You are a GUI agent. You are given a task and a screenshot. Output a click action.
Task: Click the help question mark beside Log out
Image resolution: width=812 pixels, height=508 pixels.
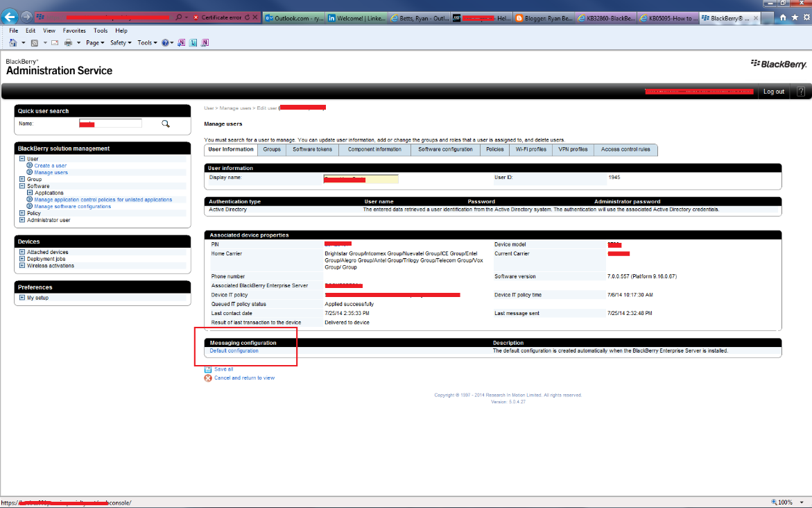[x=801, y=91]
